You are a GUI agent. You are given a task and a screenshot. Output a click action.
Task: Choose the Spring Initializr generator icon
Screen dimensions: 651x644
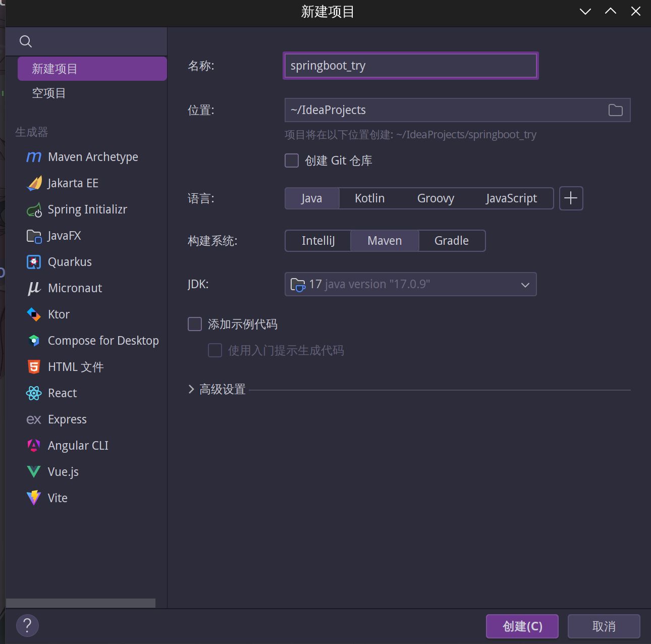tap(34, 209)
